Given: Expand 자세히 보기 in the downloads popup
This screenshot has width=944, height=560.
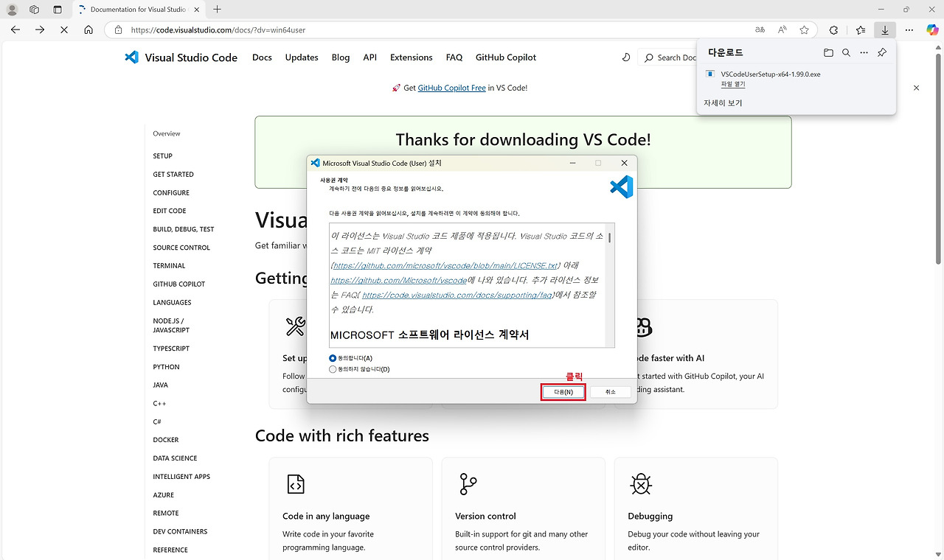Looking at the screenshot, I should coord(721,102).
